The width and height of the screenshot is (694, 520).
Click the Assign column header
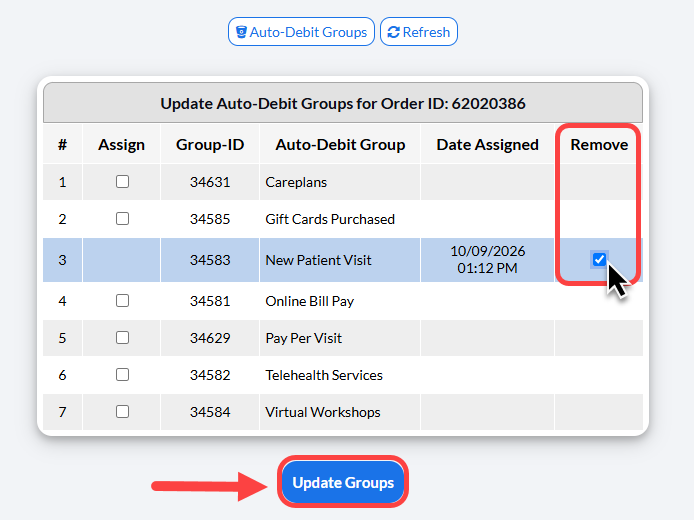click(121, 145)
